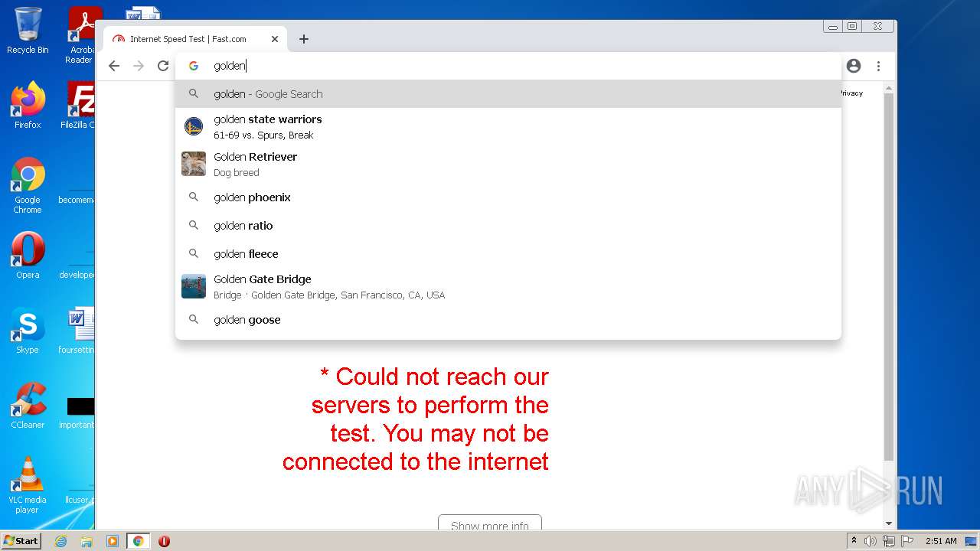
Task: Click the network tray icon
Action: 889,541
